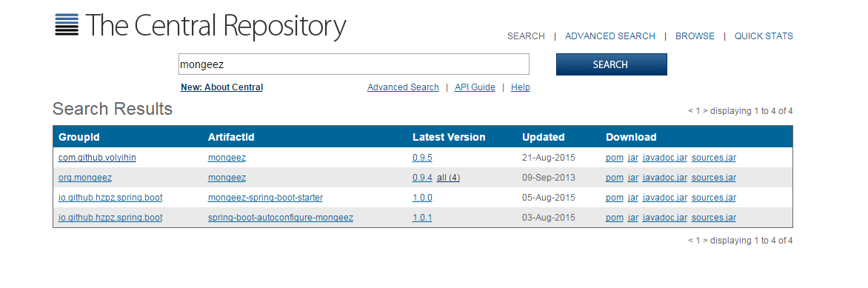868x288 pixels.
Task: Click the 09-Sep-2013 updated date
Action: tap(549, 178)
